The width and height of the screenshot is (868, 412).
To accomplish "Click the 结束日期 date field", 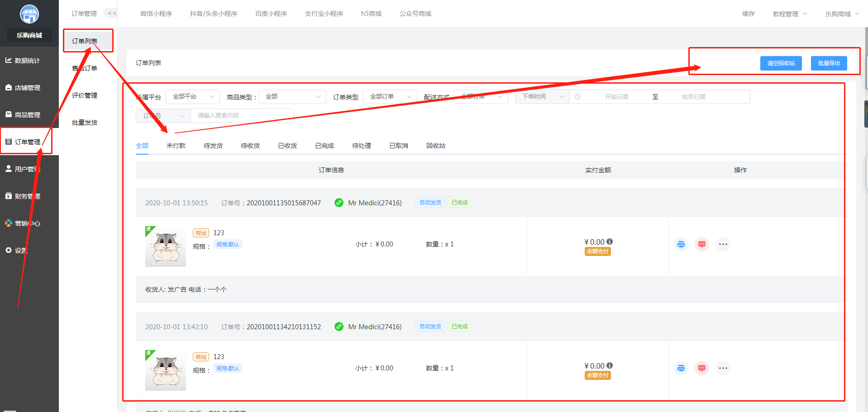I will click(694, 97).
